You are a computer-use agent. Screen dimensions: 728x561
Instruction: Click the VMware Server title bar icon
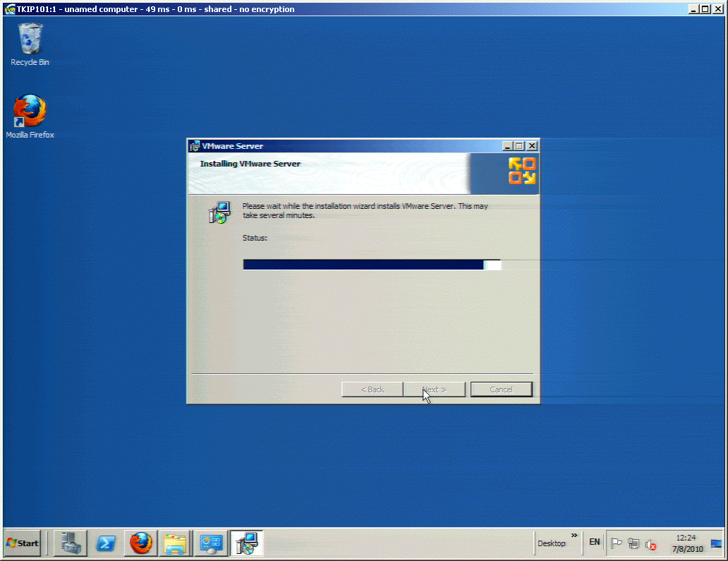click(x=195, y=146)
